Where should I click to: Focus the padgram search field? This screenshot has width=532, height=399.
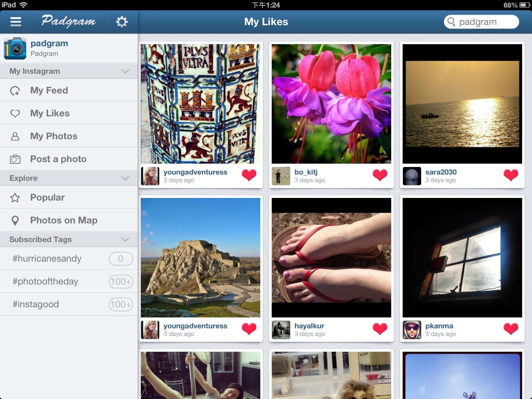[481, 22]
